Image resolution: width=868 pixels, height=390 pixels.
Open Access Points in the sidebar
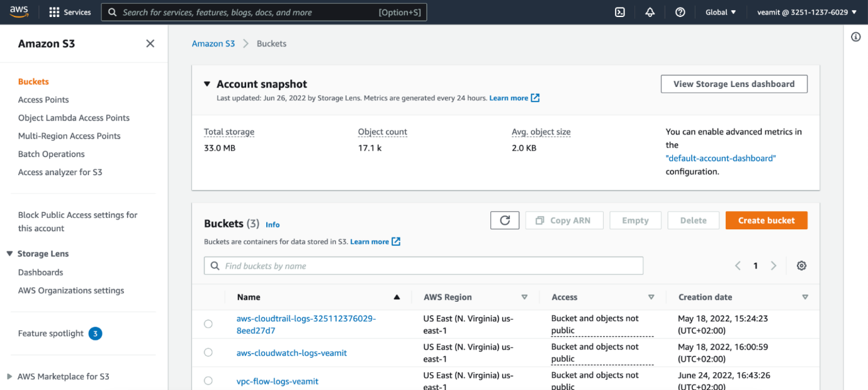pos(43,100)
